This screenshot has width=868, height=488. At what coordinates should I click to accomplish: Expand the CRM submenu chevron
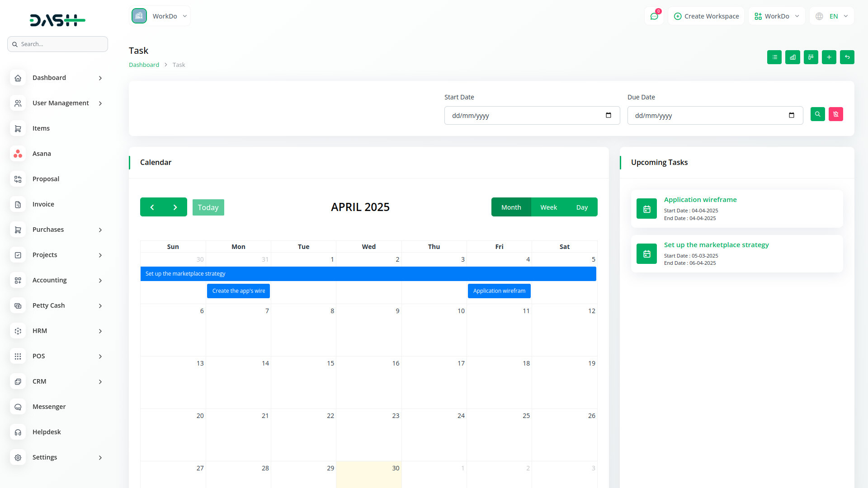(100, 382)
